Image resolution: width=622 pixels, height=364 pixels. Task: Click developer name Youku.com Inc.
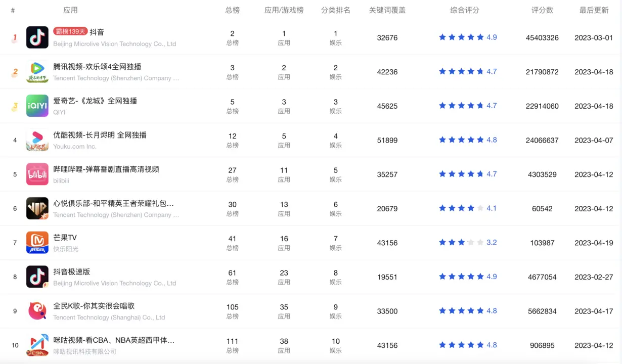[74, 147]
